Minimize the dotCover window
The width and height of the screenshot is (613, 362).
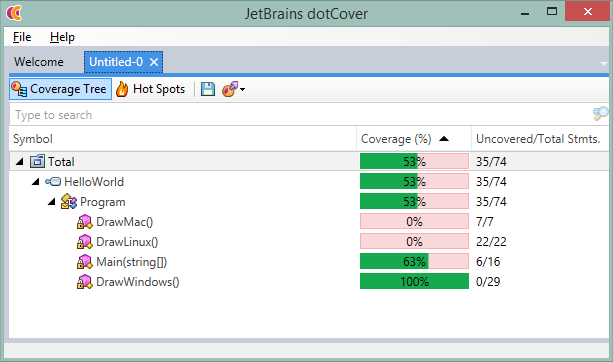525,13
